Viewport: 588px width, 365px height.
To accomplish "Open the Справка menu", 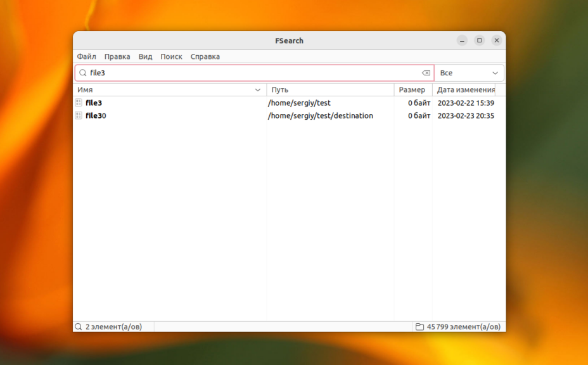I will pyautogui.click(x=205, y=56).
